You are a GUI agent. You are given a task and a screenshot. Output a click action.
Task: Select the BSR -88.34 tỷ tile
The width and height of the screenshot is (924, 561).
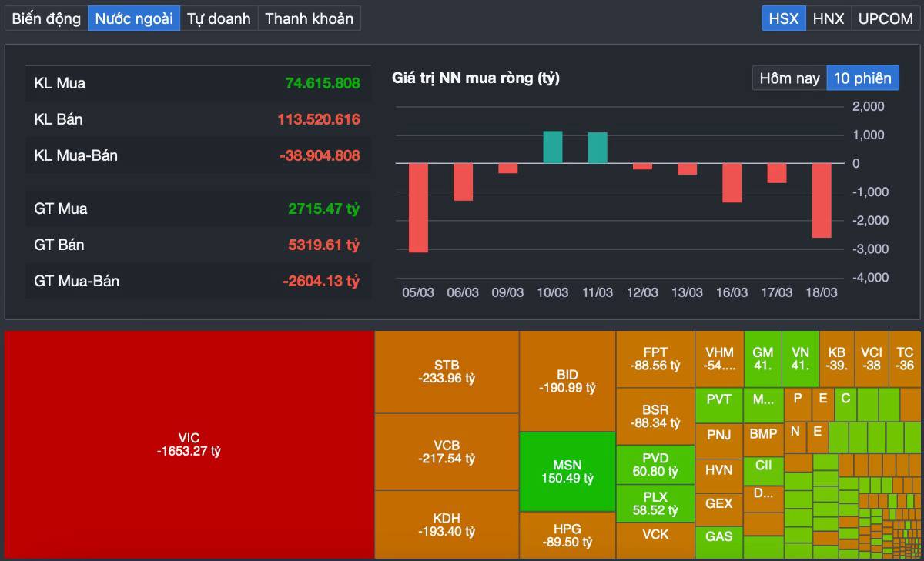pyautogui.click(x=655, y=416)
